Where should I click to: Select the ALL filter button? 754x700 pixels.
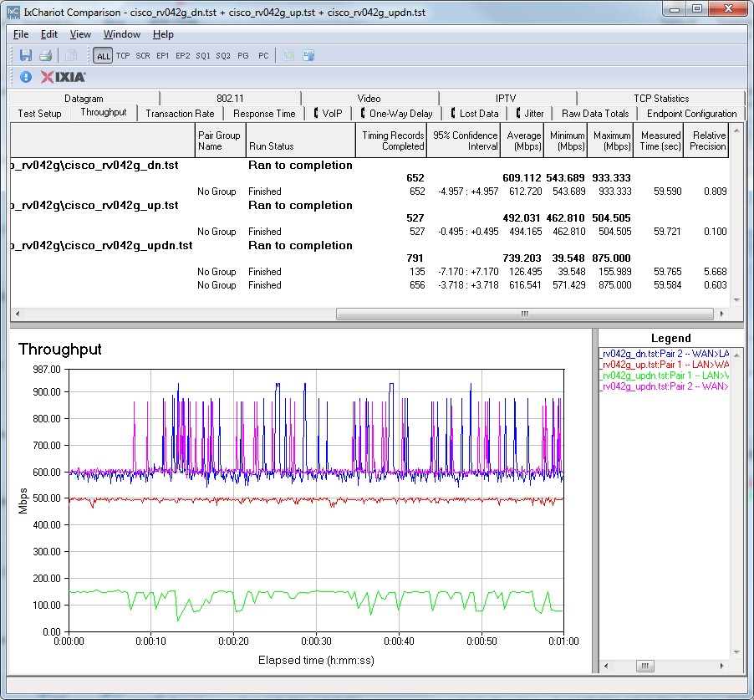point(103,56)
